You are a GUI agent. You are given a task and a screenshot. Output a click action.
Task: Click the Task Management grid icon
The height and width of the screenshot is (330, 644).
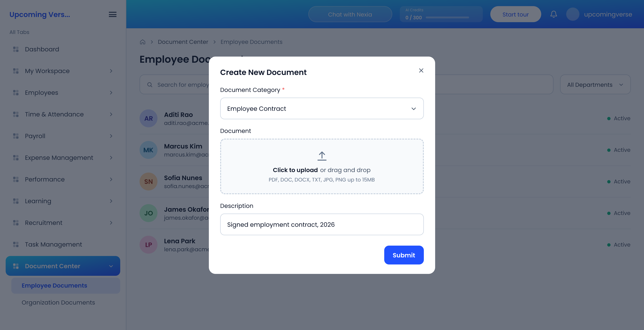tap(16, 245)
